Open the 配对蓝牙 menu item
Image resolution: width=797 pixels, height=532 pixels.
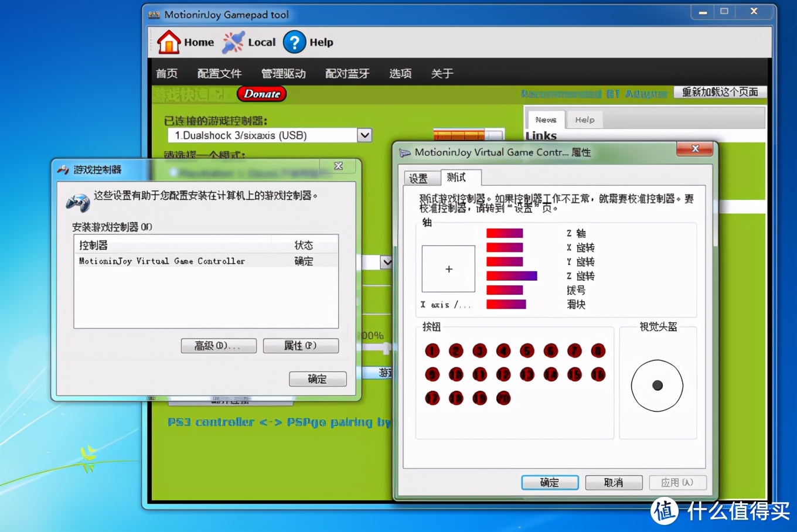pyautogui.click(x=347, y=73)
